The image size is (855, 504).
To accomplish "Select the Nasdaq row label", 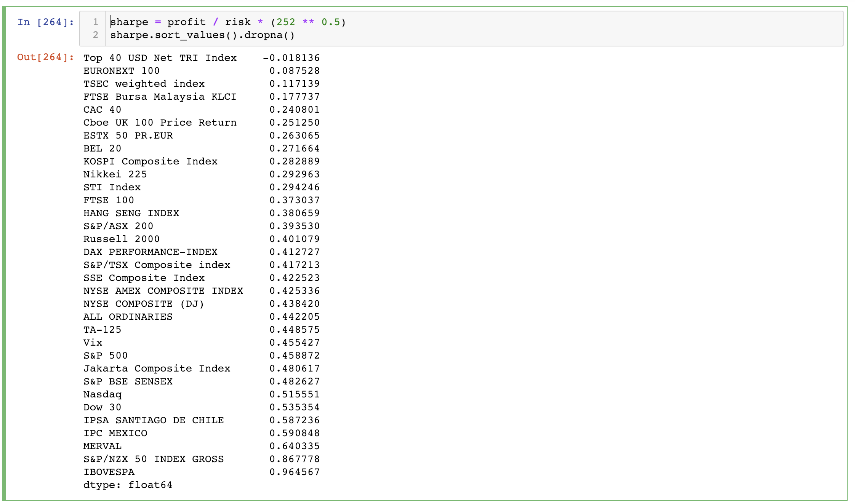I will (x=102, y=394).
